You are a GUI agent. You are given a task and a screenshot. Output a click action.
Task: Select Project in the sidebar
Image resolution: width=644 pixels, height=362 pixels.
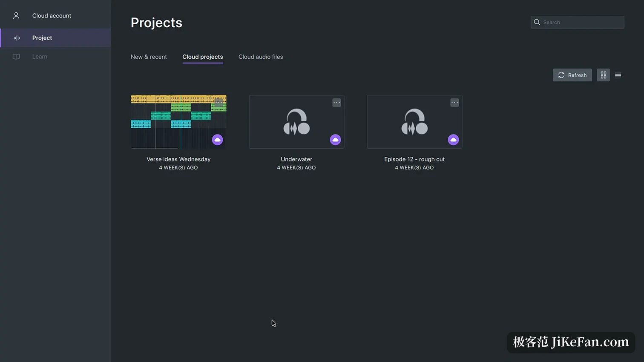pyautogui.click(x=55, y=38)
